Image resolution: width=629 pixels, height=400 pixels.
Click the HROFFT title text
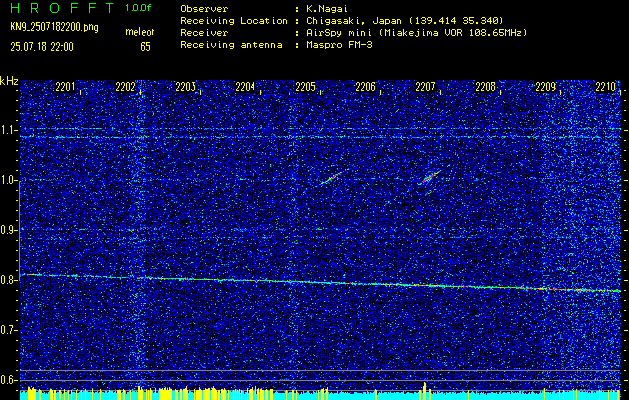click(x=63, y=8)
